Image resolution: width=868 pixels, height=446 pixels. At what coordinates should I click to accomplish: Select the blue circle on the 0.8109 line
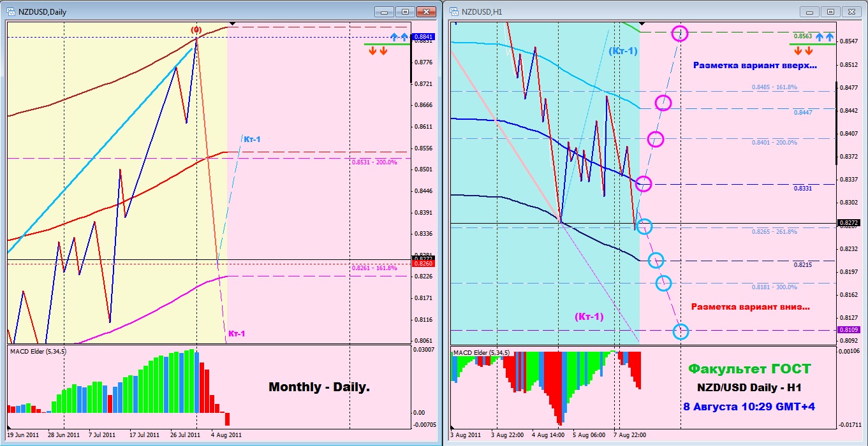(x=680, y=331)
